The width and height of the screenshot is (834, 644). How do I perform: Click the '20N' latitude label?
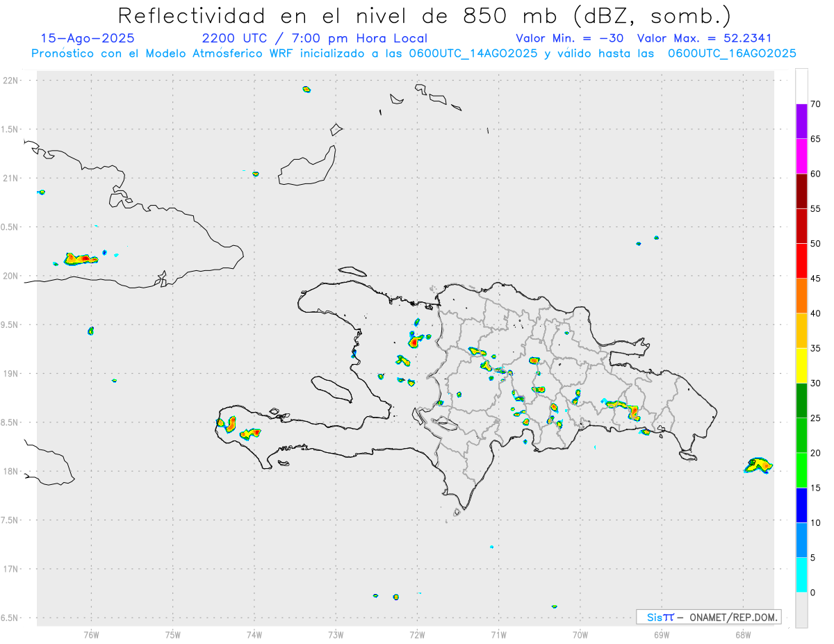(12, 276)
